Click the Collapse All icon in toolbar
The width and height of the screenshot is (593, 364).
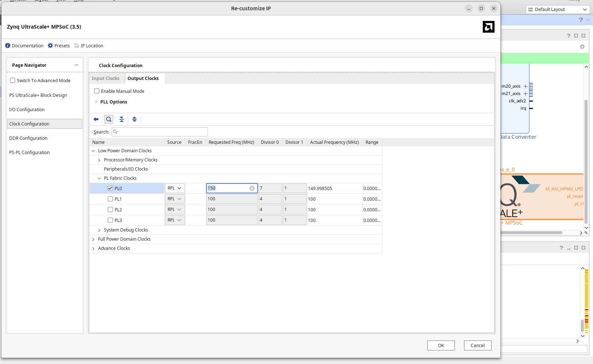point(122,119)
